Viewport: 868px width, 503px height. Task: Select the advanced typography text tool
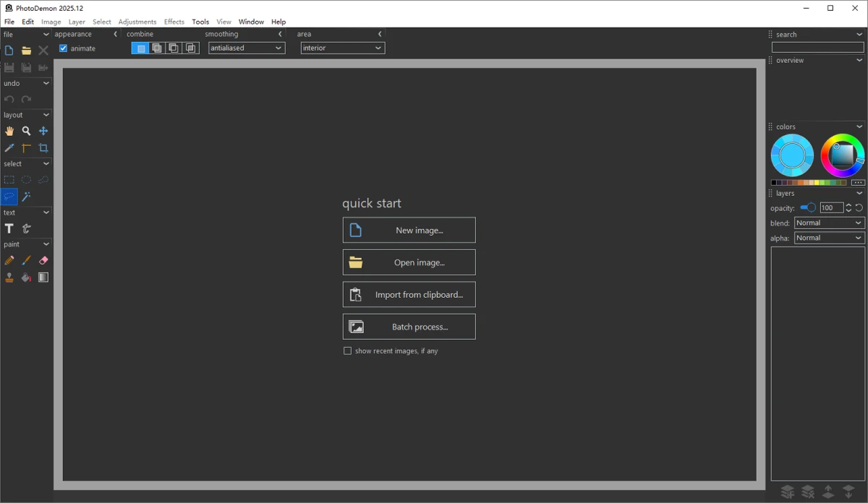click(x=26, y=228)
